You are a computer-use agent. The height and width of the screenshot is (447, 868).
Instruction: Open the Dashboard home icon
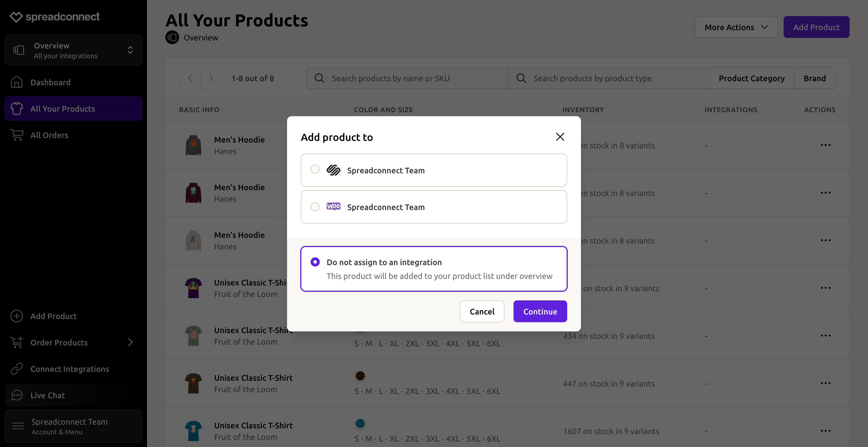tap(17, 82)
